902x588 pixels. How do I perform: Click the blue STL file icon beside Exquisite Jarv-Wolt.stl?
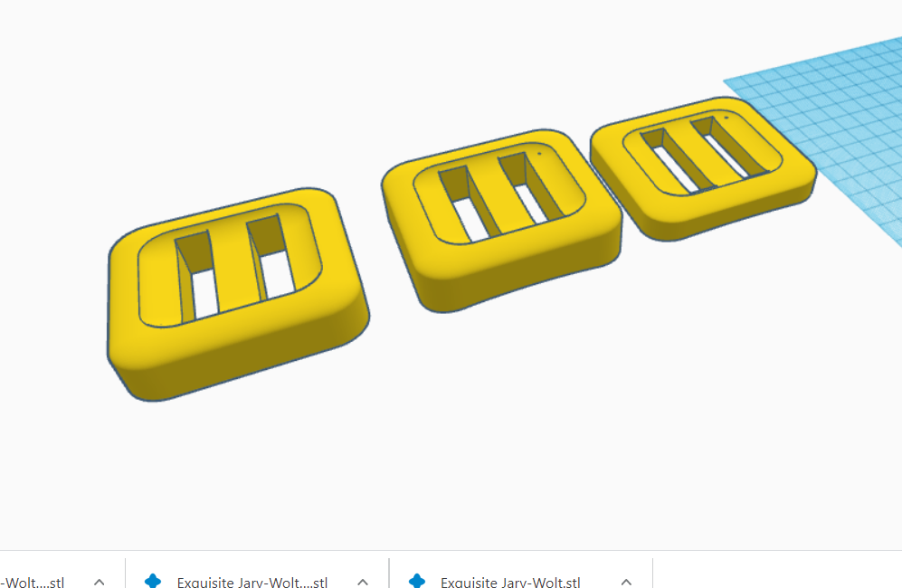(417, 583)
